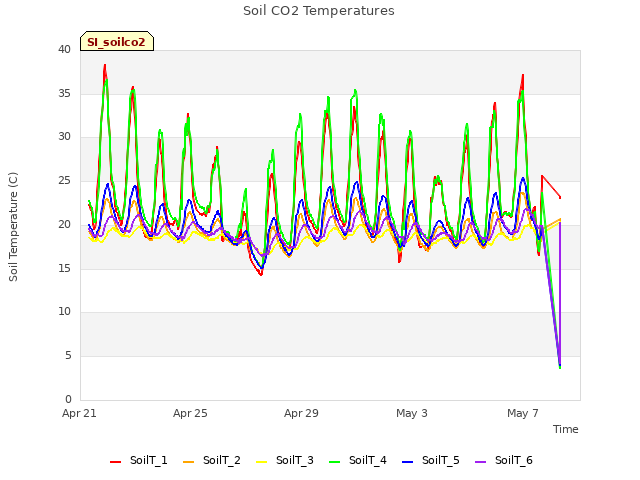Click the 25 y-axis tick label
This screenshot has width=640, height=480.
point(64,180)
